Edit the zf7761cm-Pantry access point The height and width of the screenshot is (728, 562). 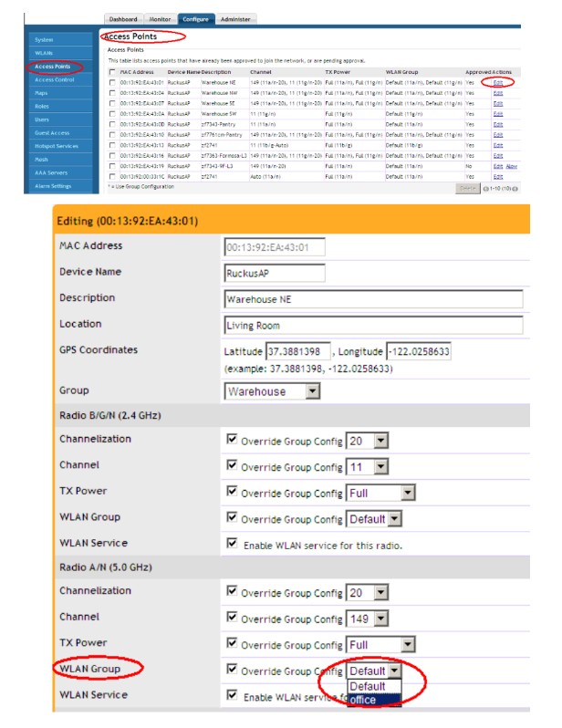pos(498,135)
